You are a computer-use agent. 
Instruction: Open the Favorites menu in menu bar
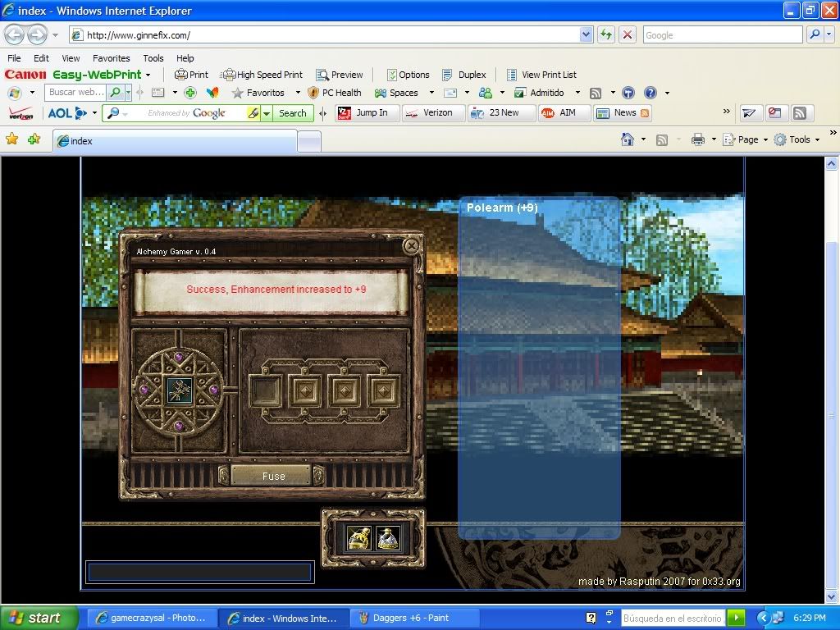click(x=111, y=58)
